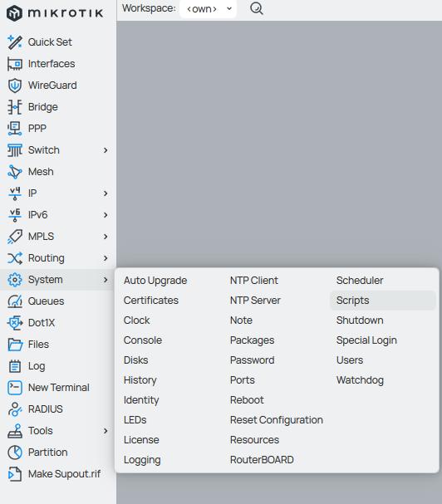The image size is (442, 504).
Task: Click the search magnifier icon
Action: pyautogui.click(x=257, y=8)
